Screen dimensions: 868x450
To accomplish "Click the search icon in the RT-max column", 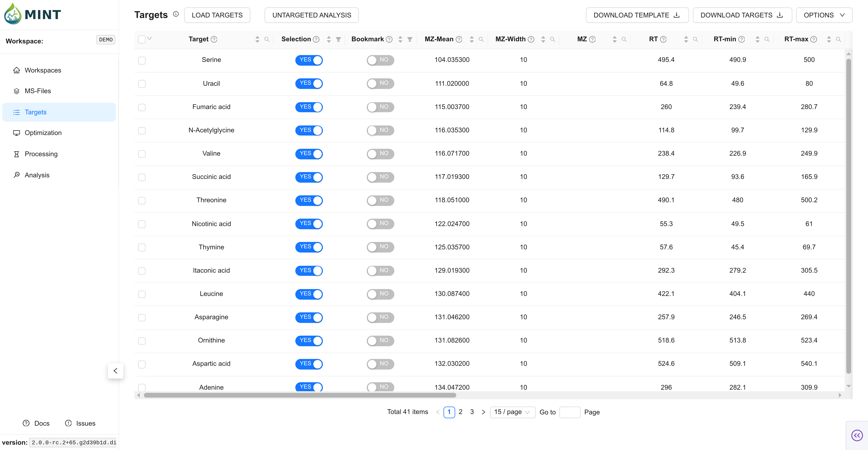I will coord(838,39).
